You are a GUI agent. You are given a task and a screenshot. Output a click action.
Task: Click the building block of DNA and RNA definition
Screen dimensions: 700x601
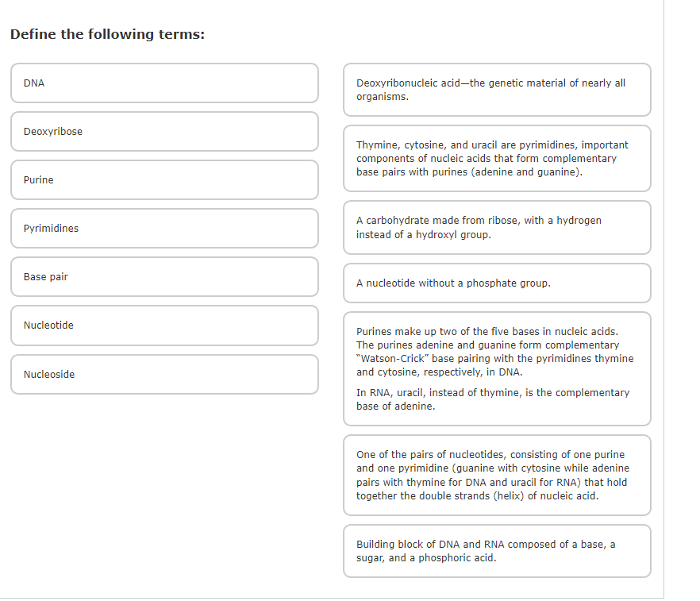[x=497, y=551]
